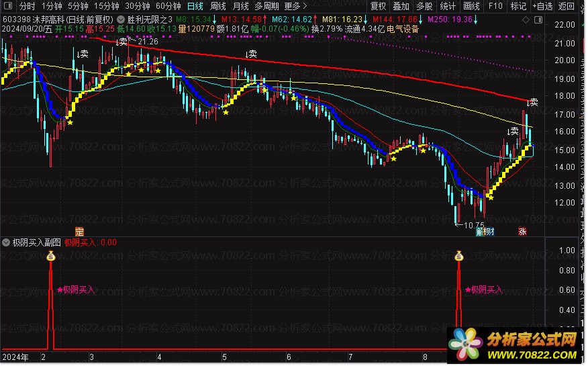Switch to the 5分钟 timeframe

click(x=78, y=6)
